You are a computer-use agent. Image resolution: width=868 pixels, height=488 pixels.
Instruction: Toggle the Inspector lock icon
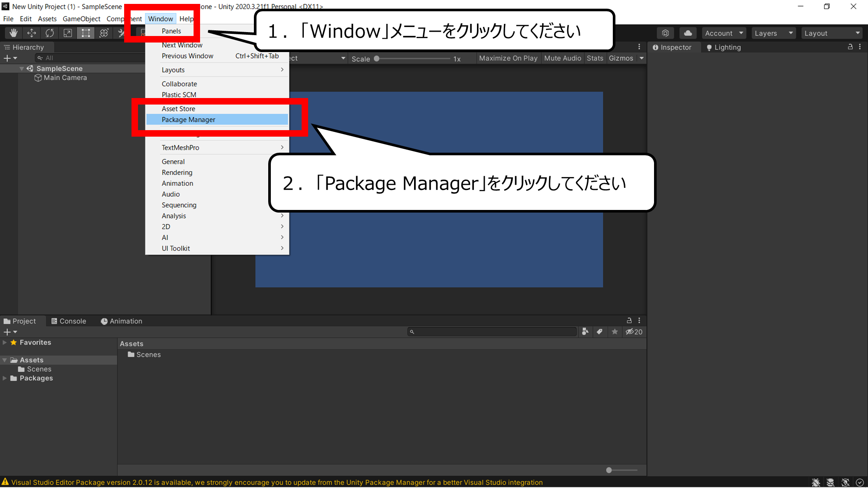coord(850,47)
